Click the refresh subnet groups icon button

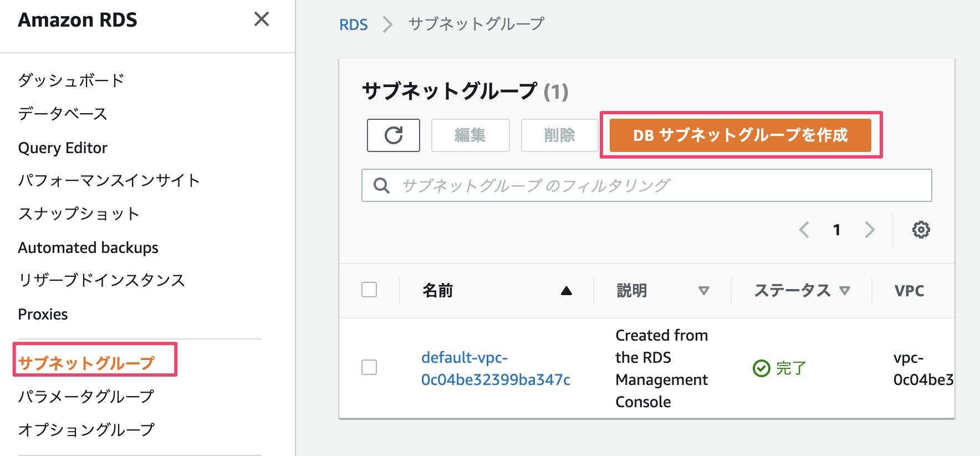pyautogui.click(x=393, y=135)
